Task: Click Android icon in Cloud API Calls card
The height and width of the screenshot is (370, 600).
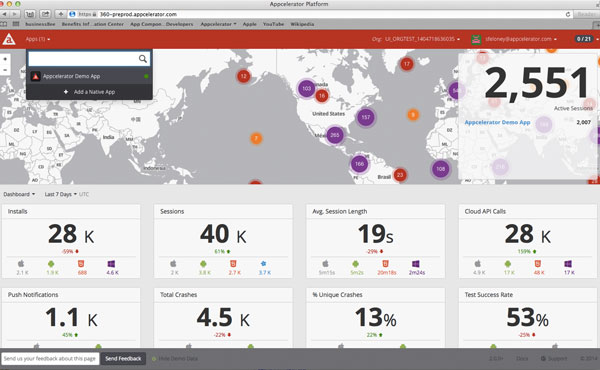Action: pyautogui.click(x=508, y=264)
